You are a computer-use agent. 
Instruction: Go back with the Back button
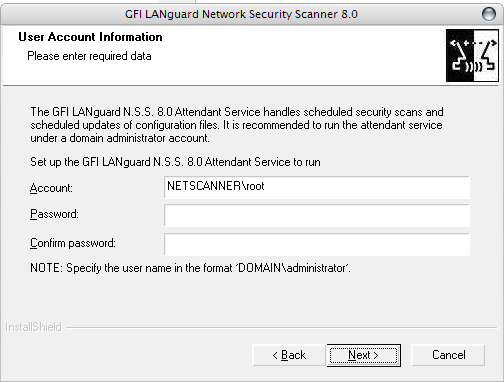coord(289,355)
